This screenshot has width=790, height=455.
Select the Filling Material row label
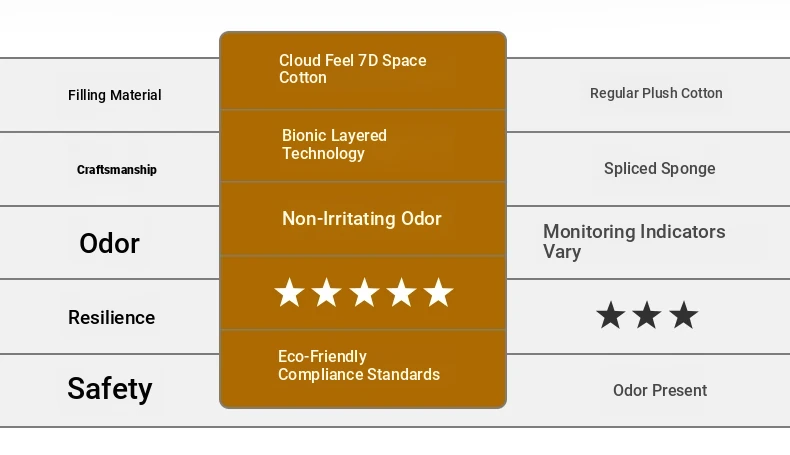[115, 95]
